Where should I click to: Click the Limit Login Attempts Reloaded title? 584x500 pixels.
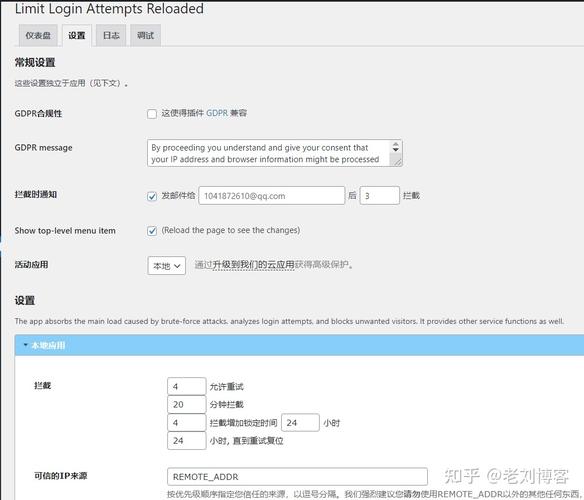pyautogui.click(x=109, y=9)
